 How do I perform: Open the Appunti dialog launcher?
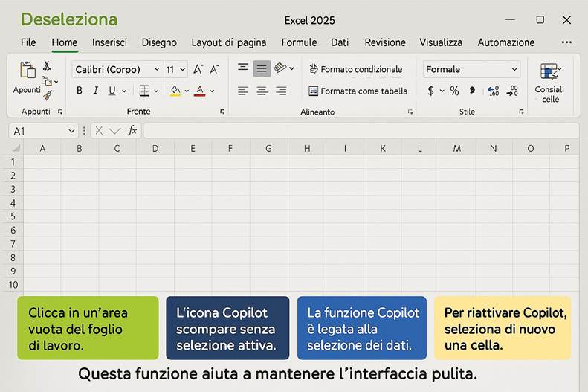pyautogui.click(x=60, y=112)
